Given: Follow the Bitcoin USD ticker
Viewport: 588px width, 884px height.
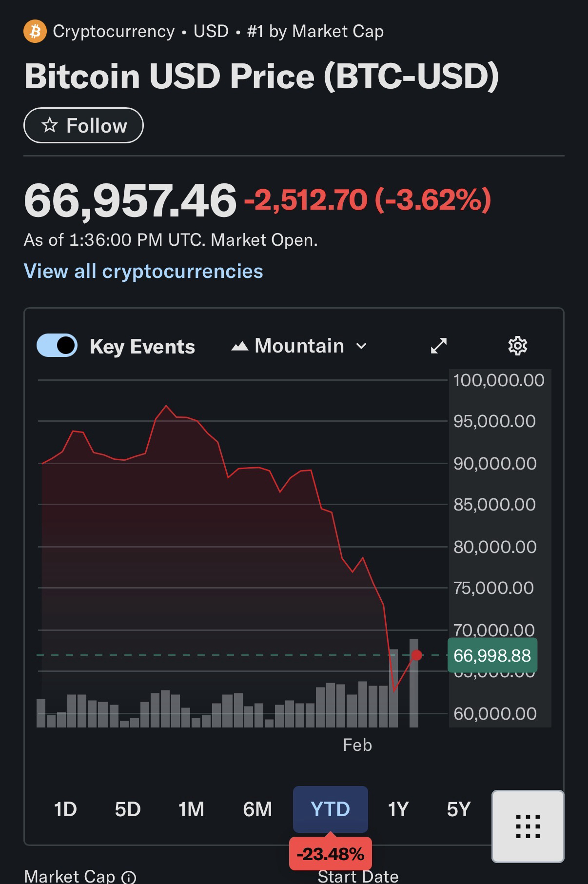Looking at the screenshot, I should pos(83,126).
